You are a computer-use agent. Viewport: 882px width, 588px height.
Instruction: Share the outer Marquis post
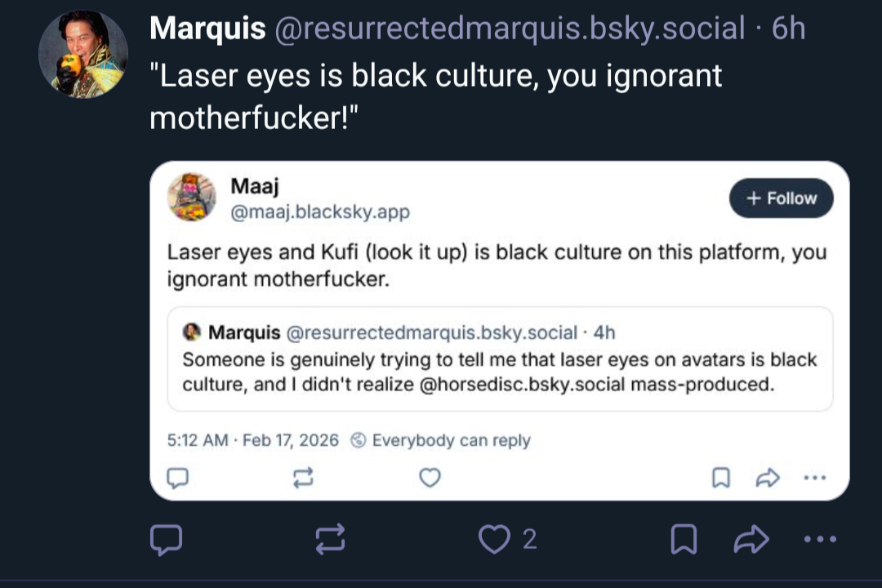click(x=752, y=539)
